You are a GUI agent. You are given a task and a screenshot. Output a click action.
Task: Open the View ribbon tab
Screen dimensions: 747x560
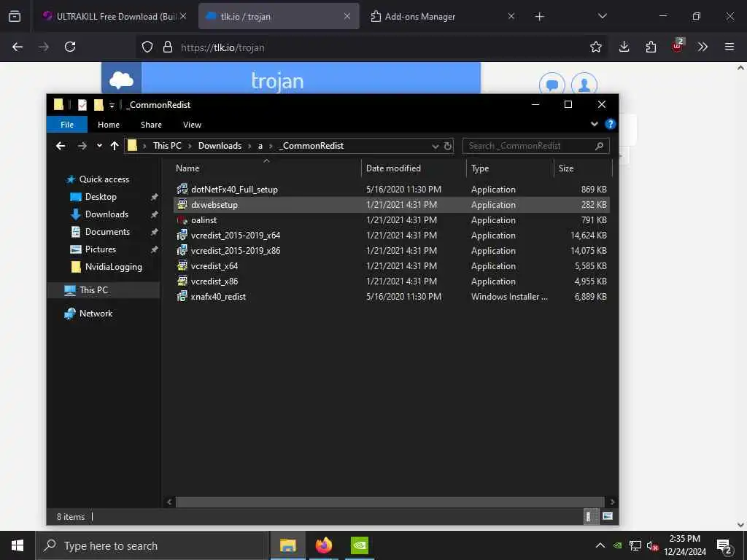tap(192, 125)
